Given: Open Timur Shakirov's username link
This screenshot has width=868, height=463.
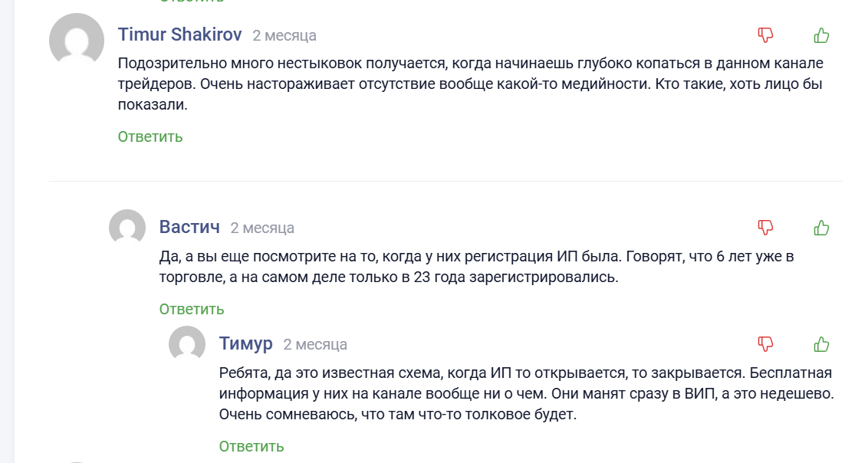Looking at the screenshot, I should [x=179, y=34].
